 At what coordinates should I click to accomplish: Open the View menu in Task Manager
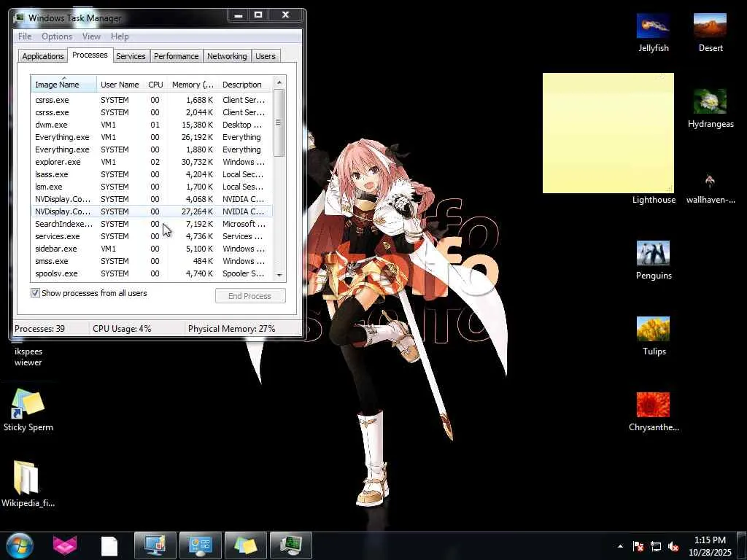coord(91,36)
